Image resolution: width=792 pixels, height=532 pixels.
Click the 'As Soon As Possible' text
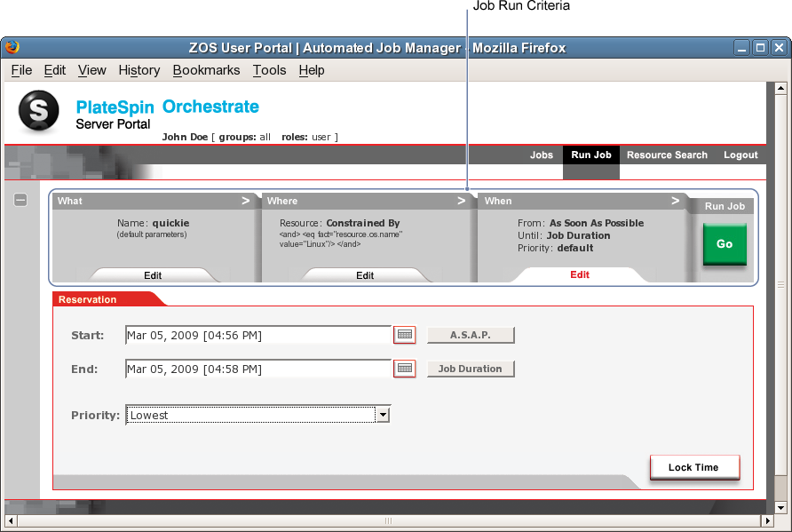click(597, 223)
